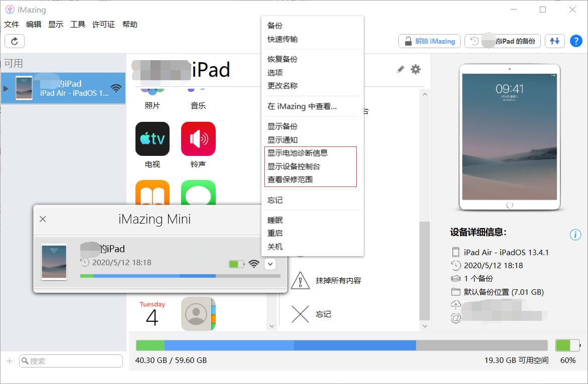Open the 工具 menu
This screenshot has width=588, height=384.
tap(78, 24)
